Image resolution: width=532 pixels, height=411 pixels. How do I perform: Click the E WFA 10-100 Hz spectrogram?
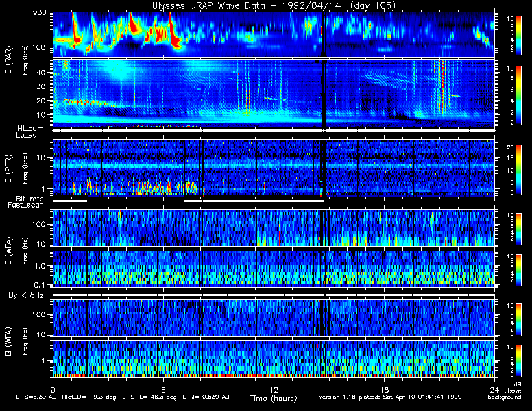click(x=274, y=227)
